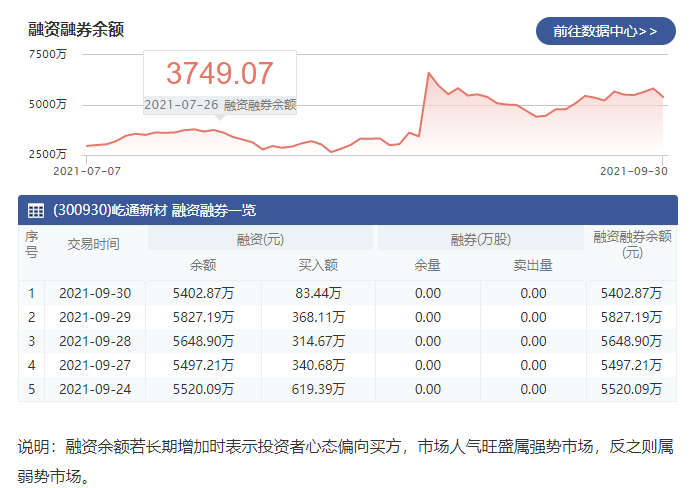
Task: Click the 3749.07 tooltip value
Action: tap(219, 73)
